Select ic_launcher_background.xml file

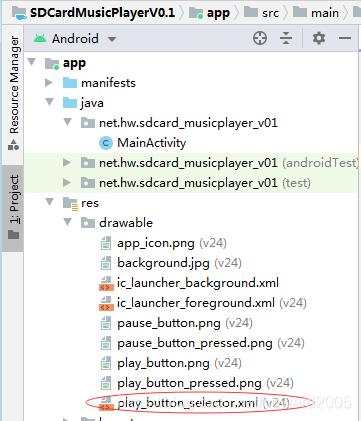[198, 283]
